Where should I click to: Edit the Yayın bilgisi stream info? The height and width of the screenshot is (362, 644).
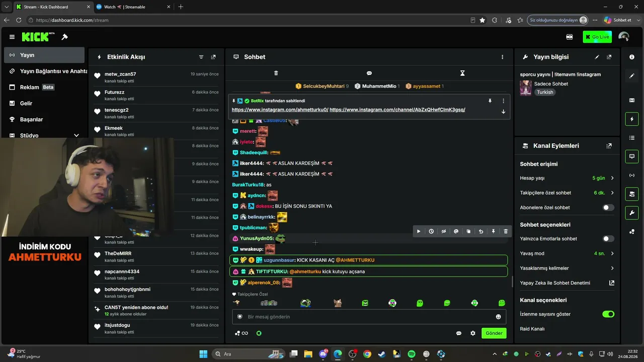(597, 57)
